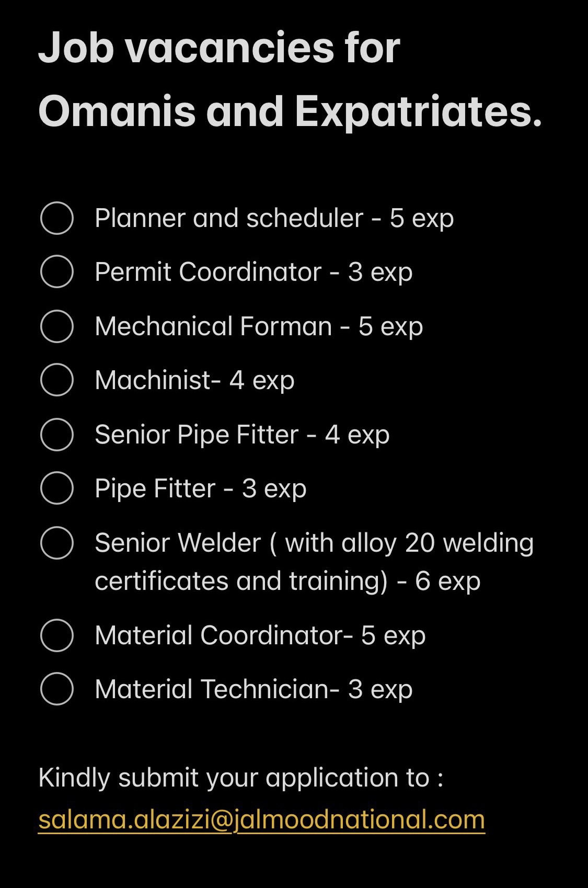Click the Material Technician- 3 exp text
Image resolution: width=588 pixels, height=888 pixels.
pos(253,690)
